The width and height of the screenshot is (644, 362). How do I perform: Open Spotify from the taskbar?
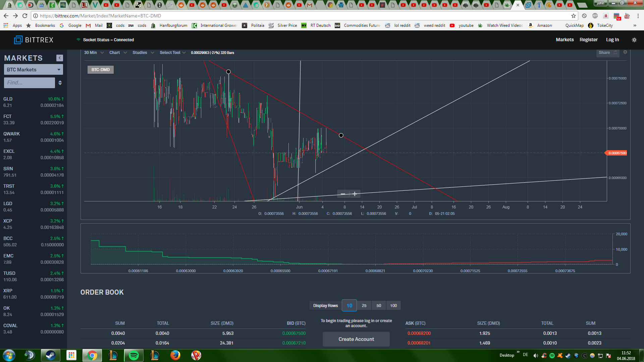(x=133, y=355)
